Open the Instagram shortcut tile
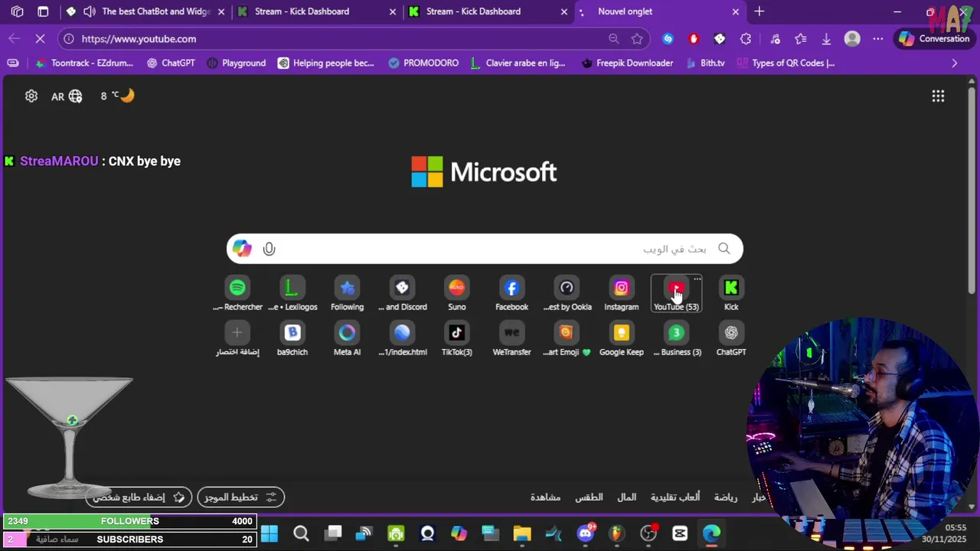The height and width of the screenshot is (551, 980). pyautogui.click(x=621, y=295)
